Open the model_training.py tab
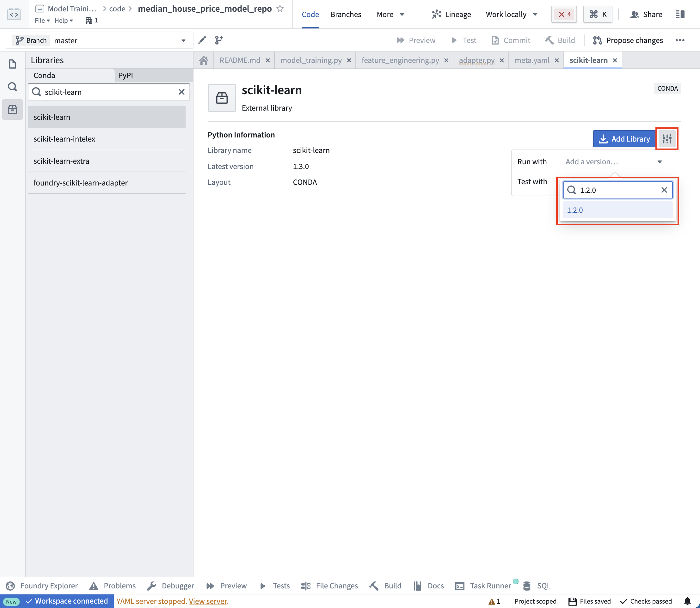Viewport: 700px width, 608px height. 311,60
